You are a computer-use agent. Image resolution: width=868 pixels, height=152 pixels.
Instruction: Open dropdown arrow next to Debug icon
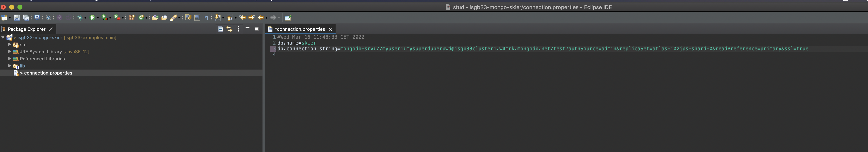(x=85, y=18)
